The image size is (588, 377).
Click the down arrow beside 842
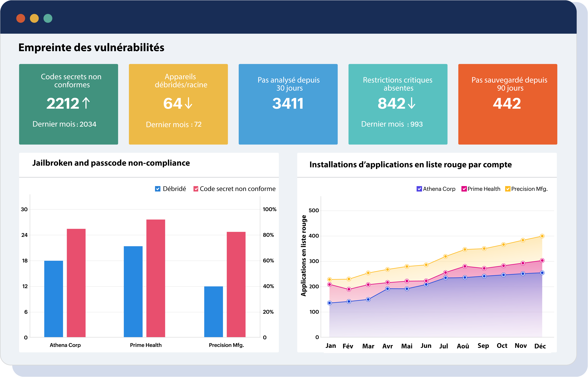412,103
